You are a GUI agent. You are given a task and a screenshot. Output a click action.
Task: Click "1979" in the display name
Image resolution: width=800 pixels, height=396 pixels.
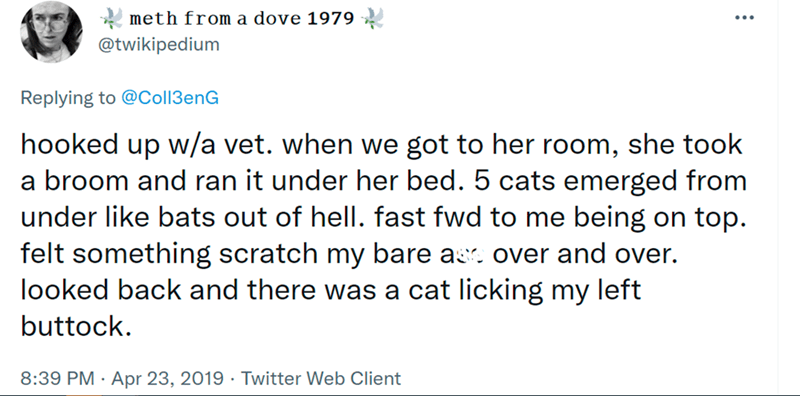[x=331, y=19]
